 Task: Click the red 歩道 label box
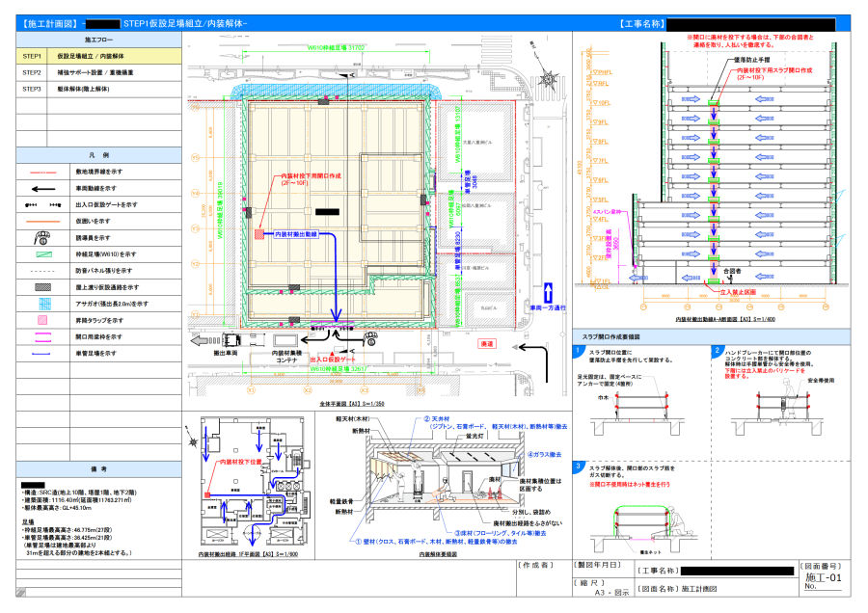pos(487,343)
